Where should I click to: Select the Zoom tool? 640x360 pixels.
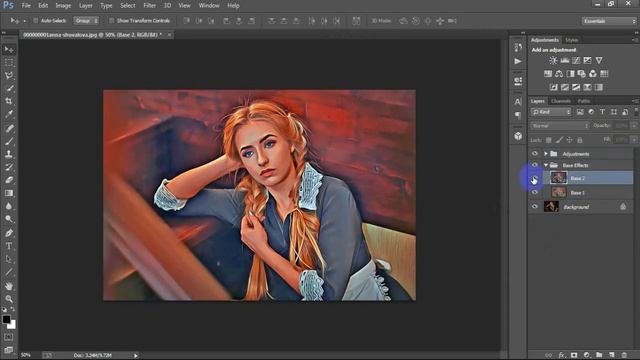click(9, 299)
